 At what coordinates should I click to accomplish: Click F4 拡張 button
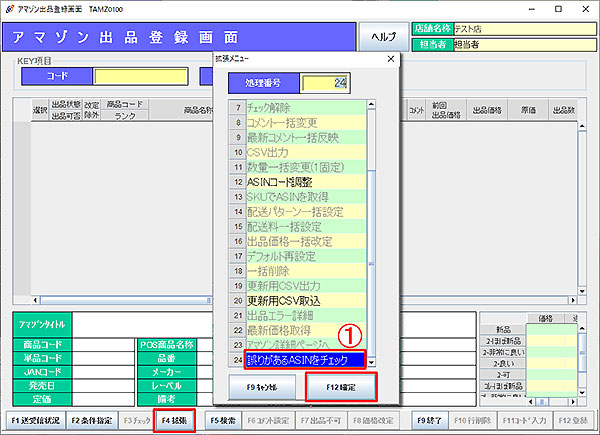coord(176,421)
